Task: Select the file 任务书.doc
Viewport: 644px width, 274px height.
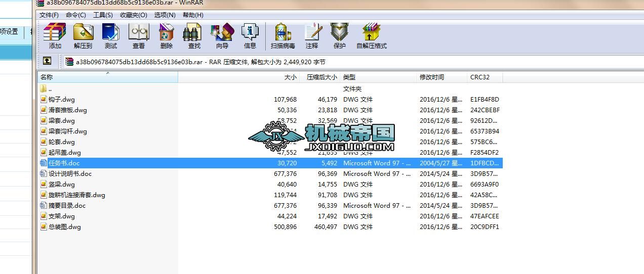Action: (x=64, y=163)
